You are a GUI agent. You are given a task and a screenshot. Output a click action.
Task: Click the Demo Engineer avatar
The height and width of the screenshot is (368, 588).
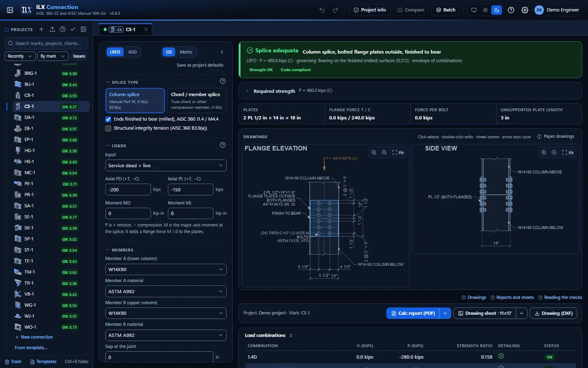click(539, 10)
